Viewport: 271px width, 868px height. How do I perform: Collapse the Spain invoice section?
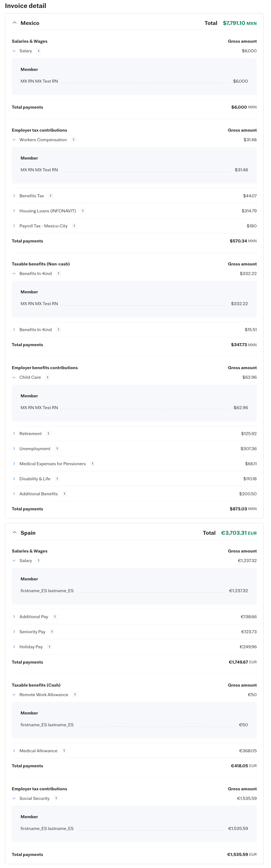pyautogui.click(x=14, y=533)
